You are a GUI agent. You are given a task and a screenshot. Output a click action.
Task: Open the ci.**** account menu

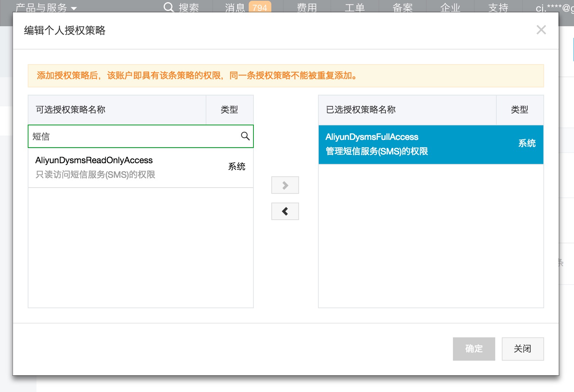tap(554, 7)
